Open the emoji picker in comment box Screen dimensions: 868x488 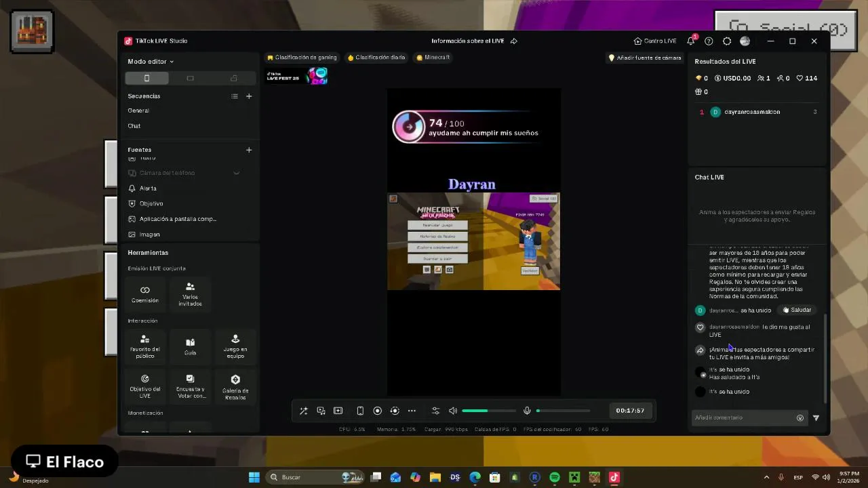[800, 418]
